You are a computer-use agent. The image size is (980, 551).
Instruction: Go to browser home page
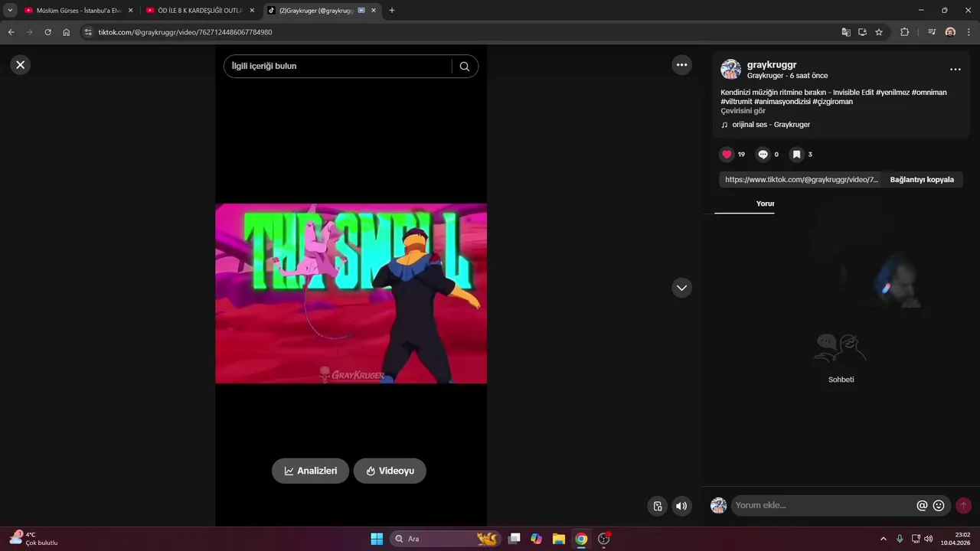(67, 32)
